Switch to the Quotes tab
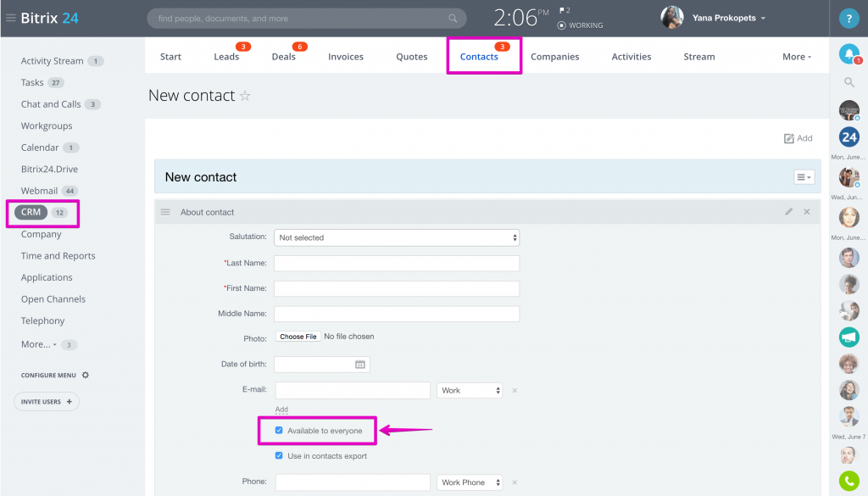The width and height of the screenshot is (868, 496). (411, 57)
